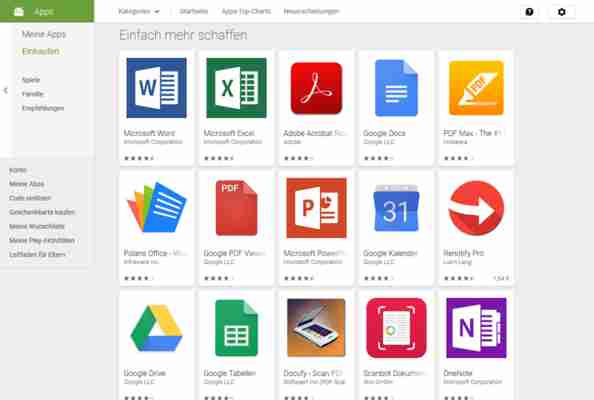The width and height of the screenshot is (594, 400).
Task: Open the Docufy scanner app icon
Action: click(x=316, y=328)
